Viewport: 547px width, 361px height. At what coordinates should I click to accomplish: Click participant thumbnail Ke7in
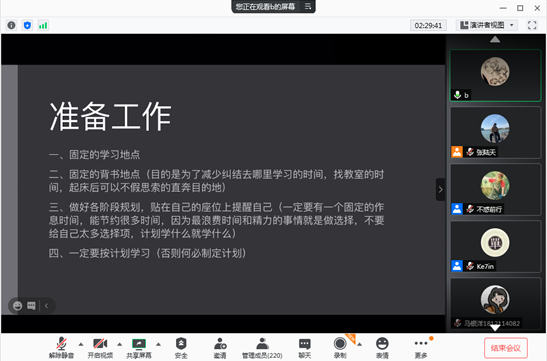(495, 246)
